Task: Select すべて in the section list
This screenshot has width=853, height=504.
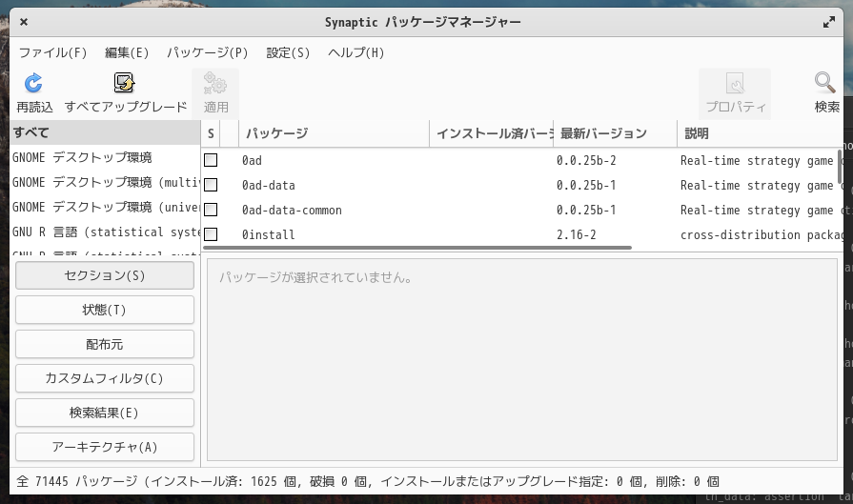Action: [105, 132]
